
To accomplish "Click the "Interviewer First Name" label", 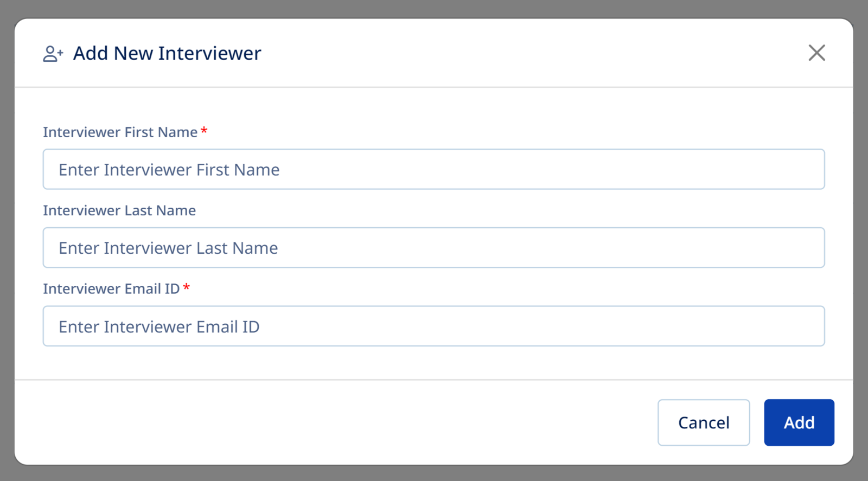I will click(x=120, y=132).
